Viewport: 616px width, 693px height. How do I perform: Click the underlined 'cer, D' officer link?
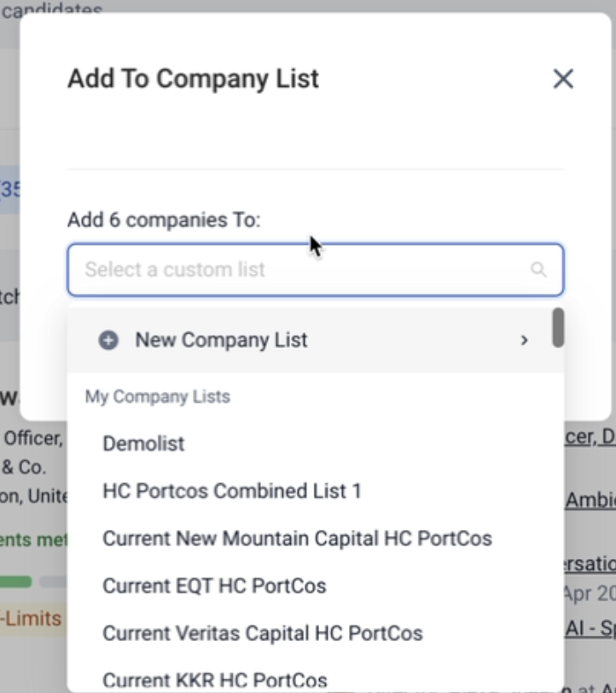pos(590,437)
